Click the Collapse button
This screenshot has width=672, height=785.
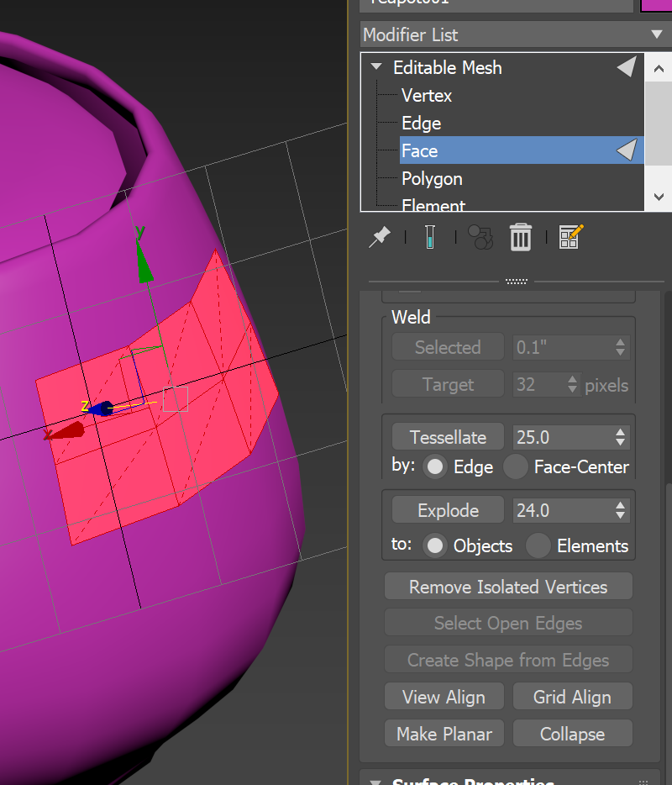572,734
